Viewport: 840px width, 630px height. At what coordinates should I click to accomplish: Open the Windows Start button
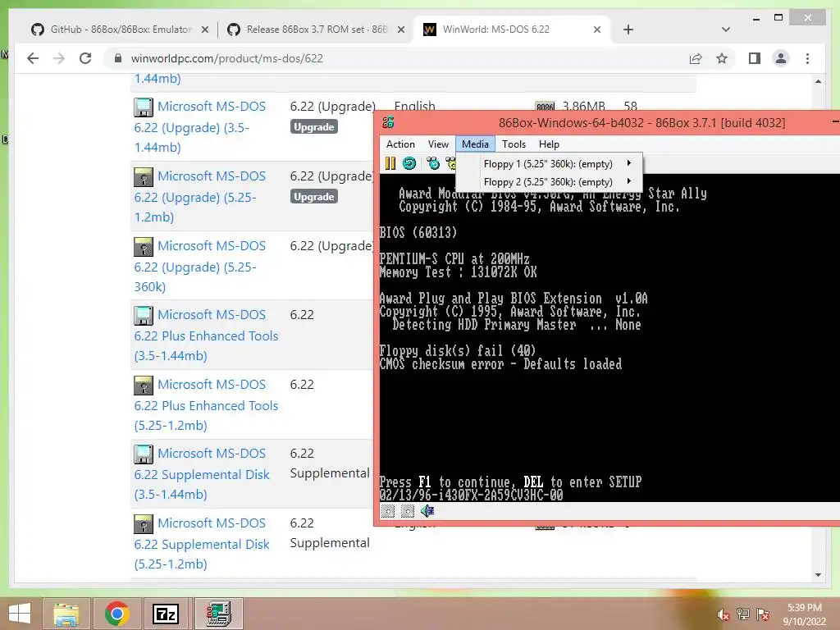(20, 614)
